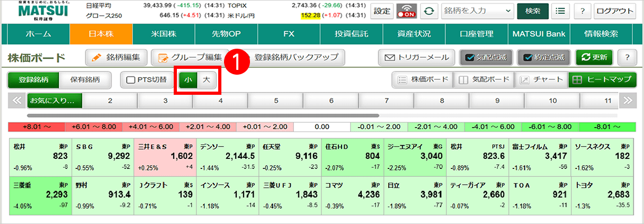Open トヨタ heatmap tile
The width and height of the screenshot is (644, 224).
click(603, 196)
